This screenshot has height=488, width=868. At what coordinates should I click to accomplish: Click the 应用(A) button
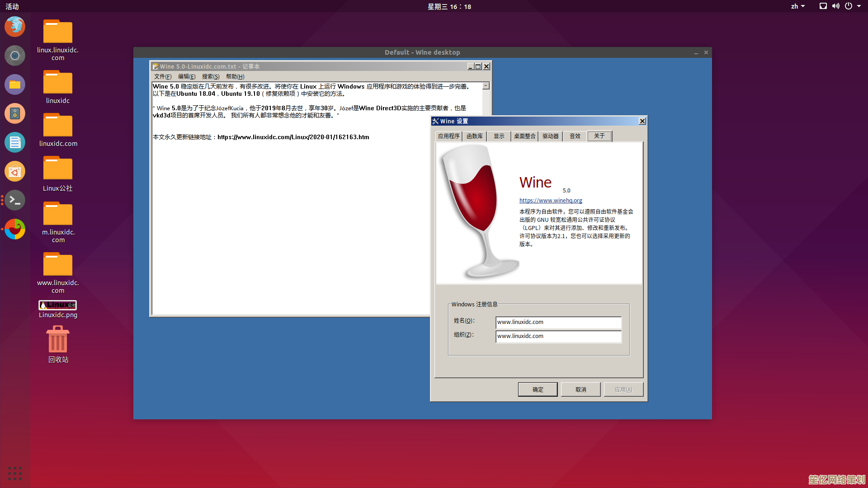click(623, 389)
